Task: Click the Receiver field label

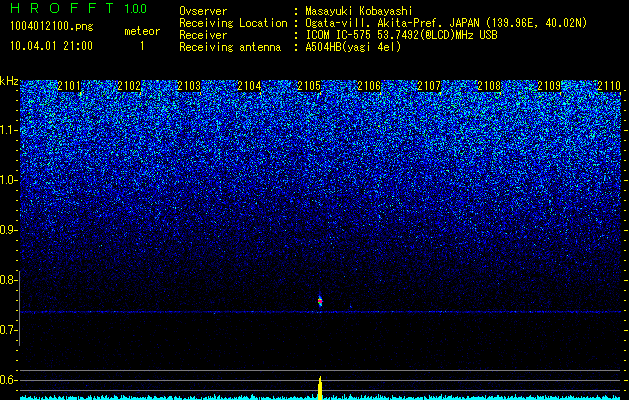Action: pyautogui.click(x=203, y=35)
